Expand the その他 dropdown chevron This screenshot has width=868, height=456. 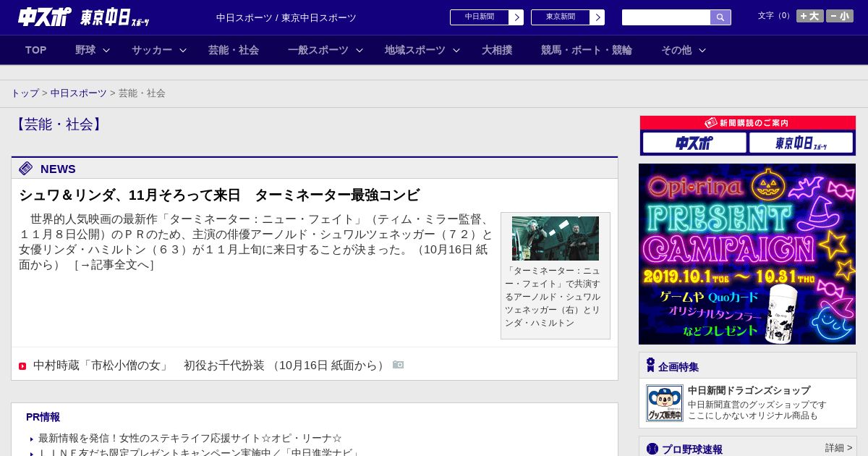(x=702, y=50)
